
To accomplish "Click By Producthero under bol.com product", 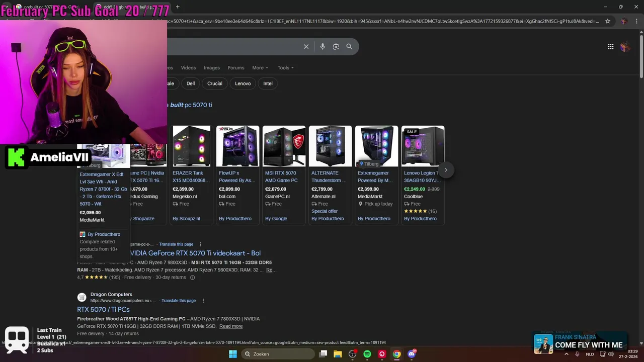I will (x=235, y=219).
